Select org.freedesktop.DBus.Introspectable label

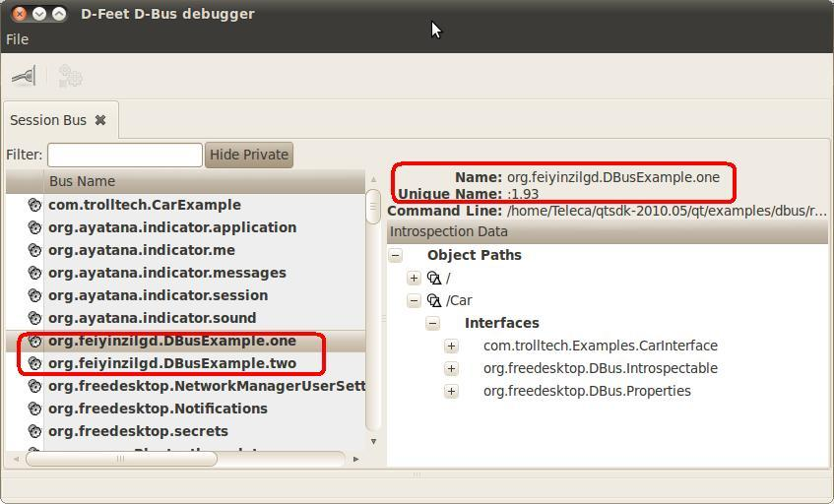(601, 368)
